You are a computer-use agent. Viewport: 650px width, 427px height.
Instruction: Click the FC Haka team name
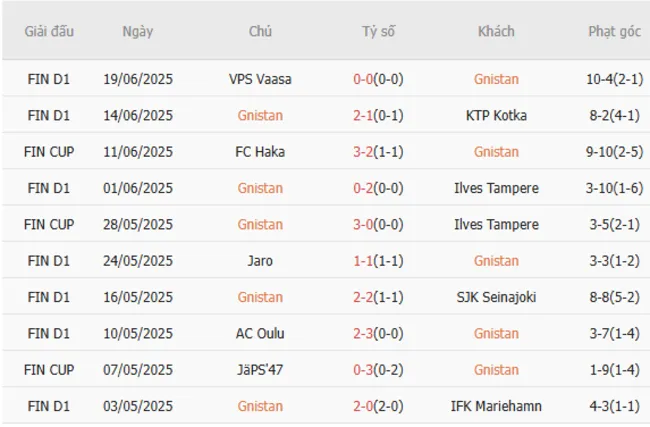(260, 152)
